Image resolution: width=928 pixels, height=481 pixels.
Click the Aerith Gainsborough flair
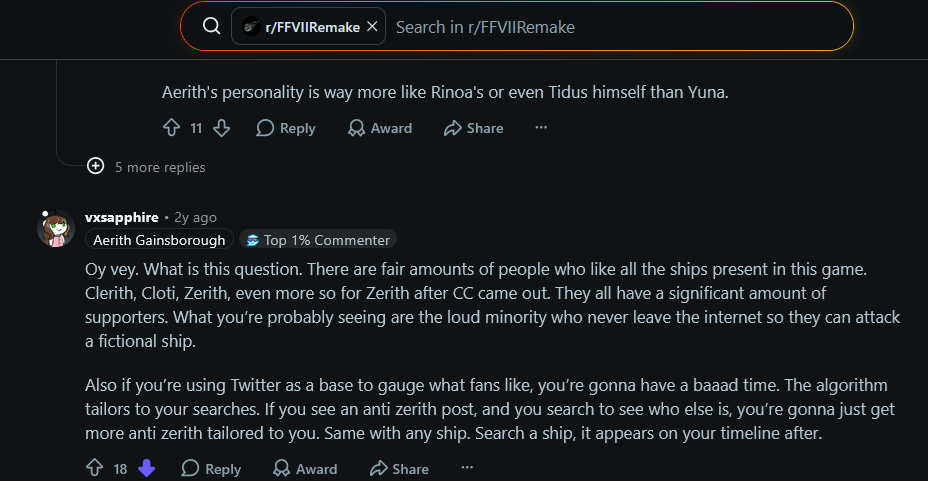[159, 240]
